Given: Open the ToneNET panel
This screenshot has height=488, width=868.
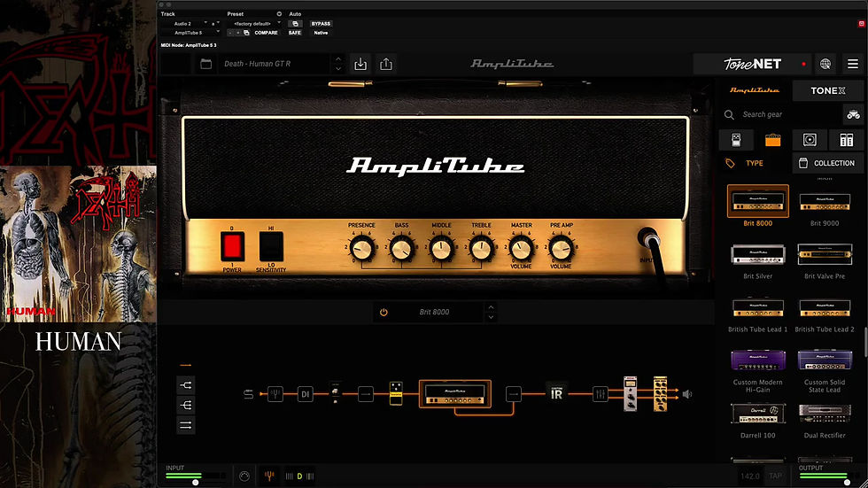Looking at the screenshot, I should coord(752,64).
